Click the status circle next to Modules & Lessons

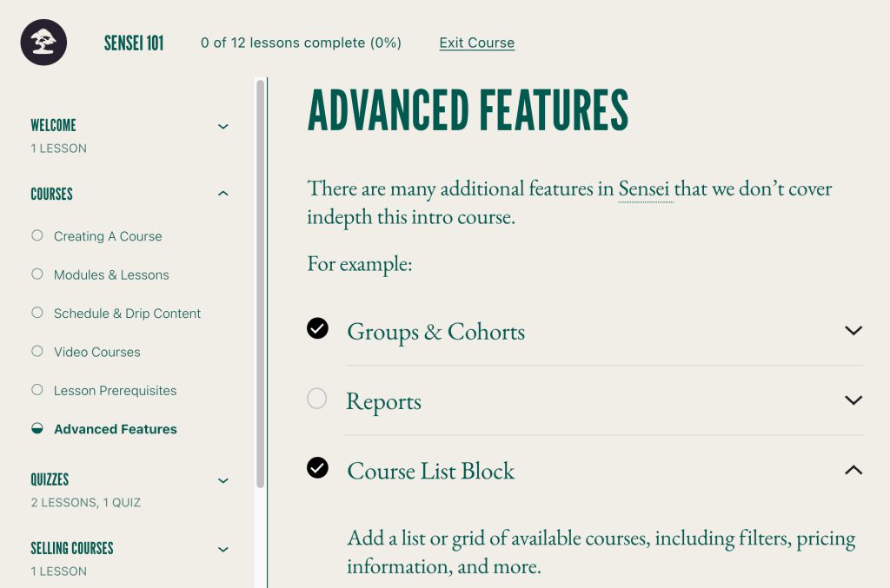click(x=37, y=274)
